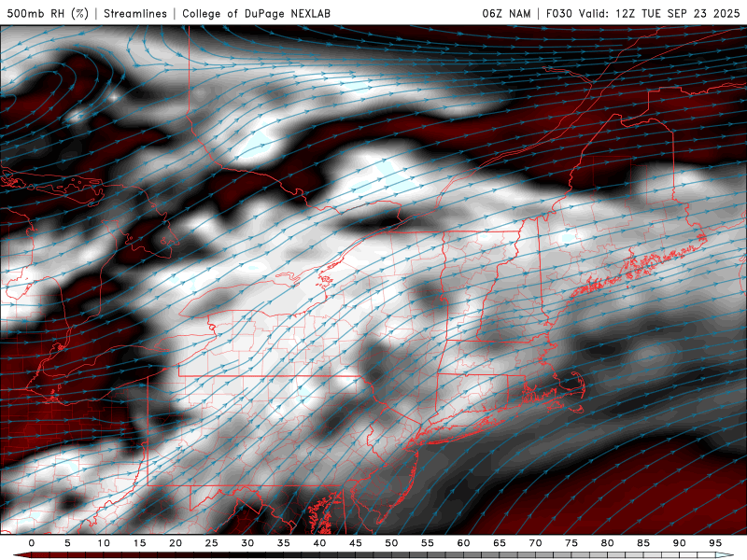Click the '75' value on the colorbar scale
Image resolution: width=747 pixels, height=560 pixels.
571,543
